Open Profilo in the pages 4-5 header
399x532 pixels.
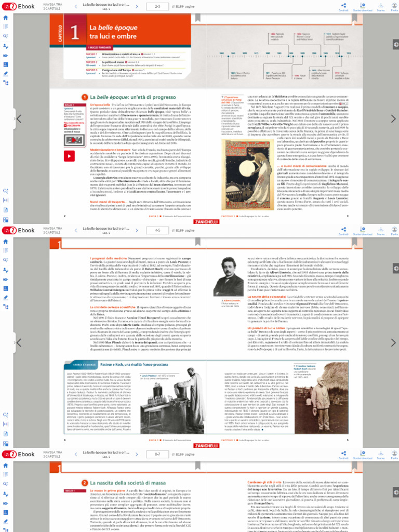click(394, 231)
